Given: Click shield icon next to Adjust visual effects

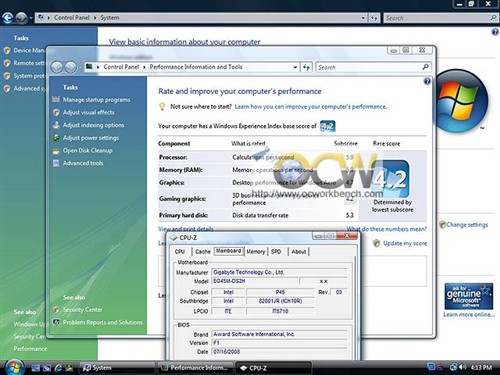Looking at the screenshot, I should point(56,112).
